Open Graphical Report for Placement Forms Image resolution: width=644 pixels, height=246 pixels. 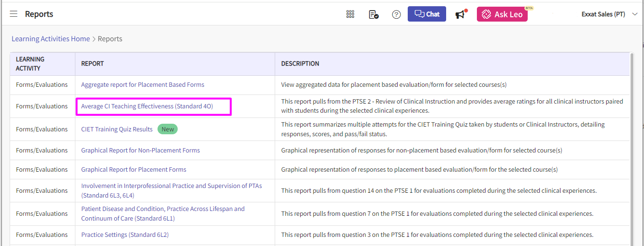134,170
